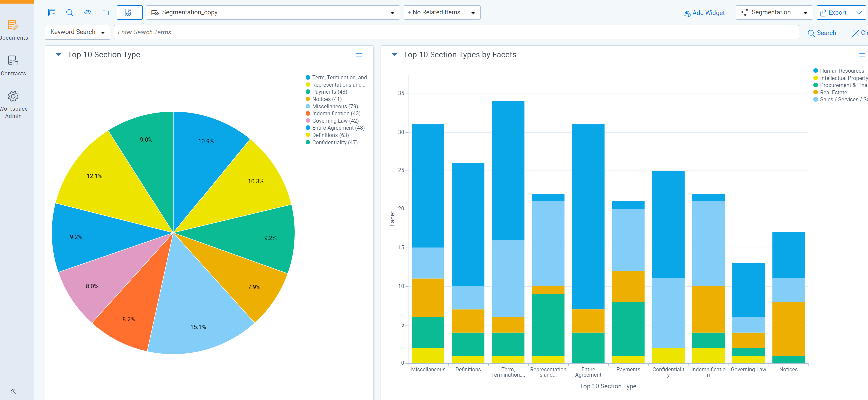Toggle Miscellaneous (79) legend entry

pyautogui.click(x=332, y=106)
